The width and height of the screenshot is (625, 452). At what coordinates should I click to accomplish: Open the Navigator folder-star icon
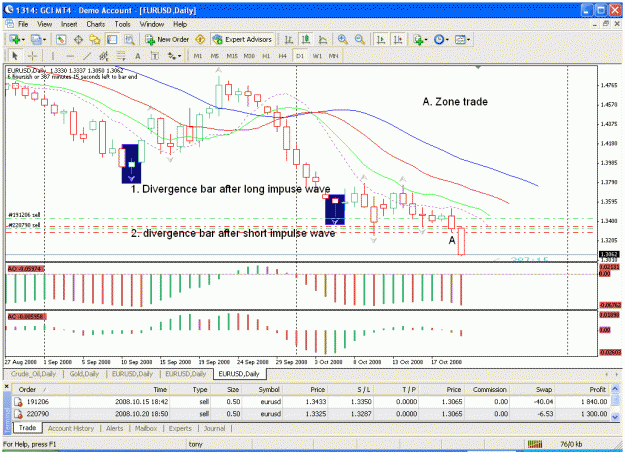(x=95, y=39)
